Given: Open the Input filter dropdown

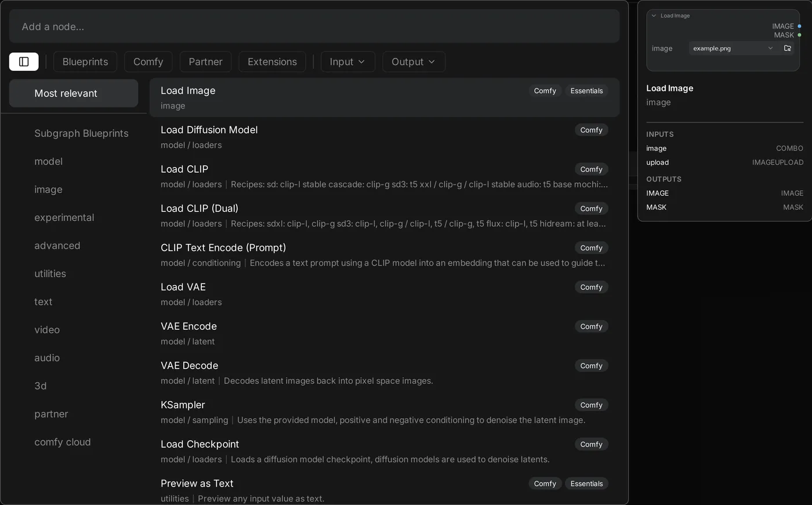Looking at the screenshot, I should (x=348, y=61).
